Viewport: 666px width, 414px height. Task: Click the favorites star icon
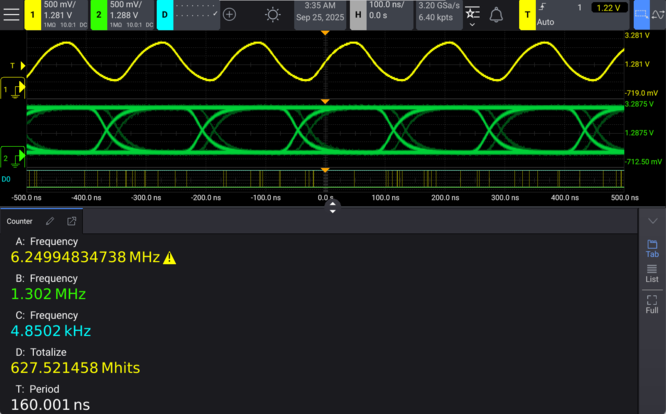(x=472, y=13)
